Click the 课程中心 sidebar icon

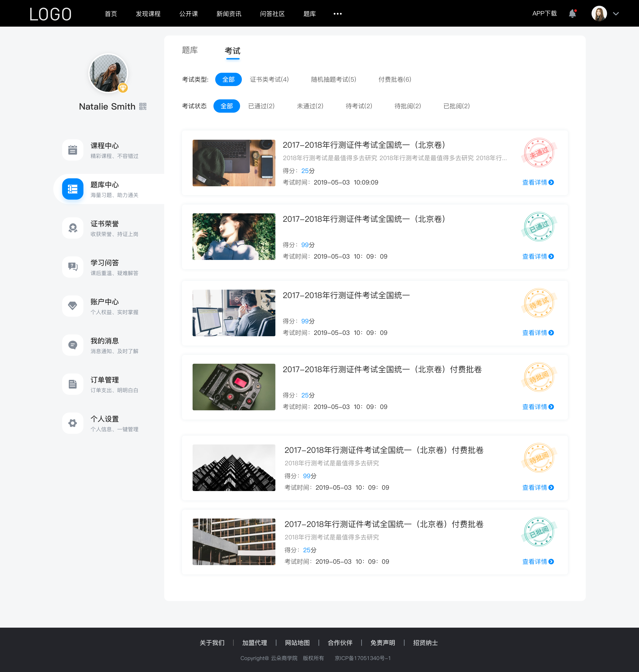tap(72, 150)
